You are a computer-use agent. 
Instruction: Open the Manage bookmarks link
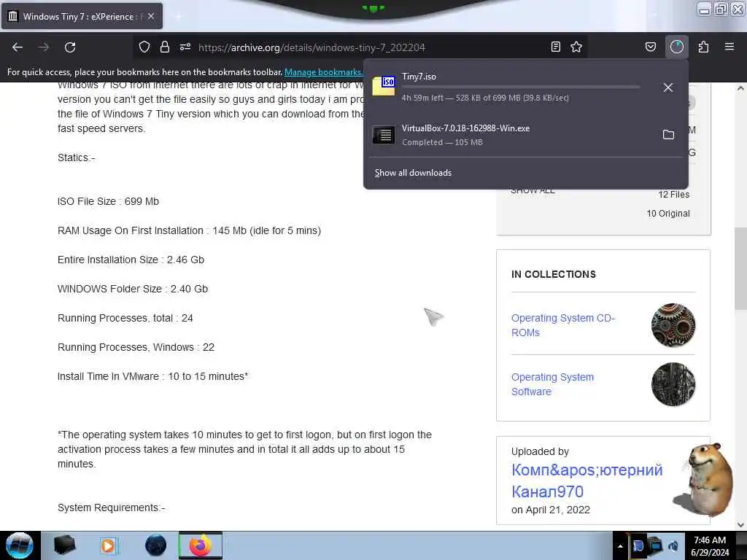(323, 72)
